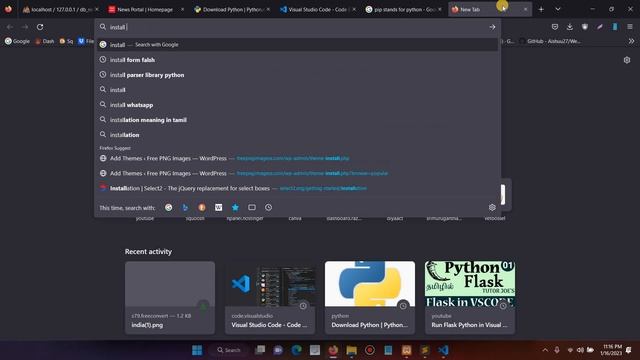Choose 'install form falsh' history suggestion
This screenshot has height=360, width=640.
pyautogui.click(x=297, y=60)
